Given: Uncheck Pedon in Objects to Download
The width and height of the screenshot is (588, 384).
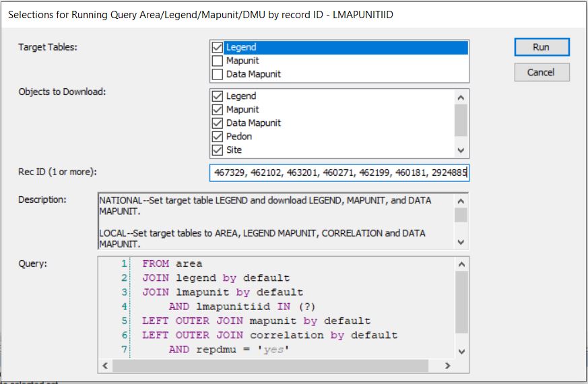Looking at the screenshot, I should tap(218, 137).
